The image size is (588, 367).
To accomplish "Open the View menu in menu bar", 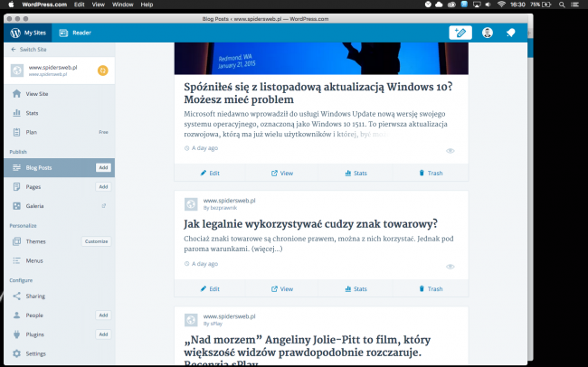I will [99, 5].
